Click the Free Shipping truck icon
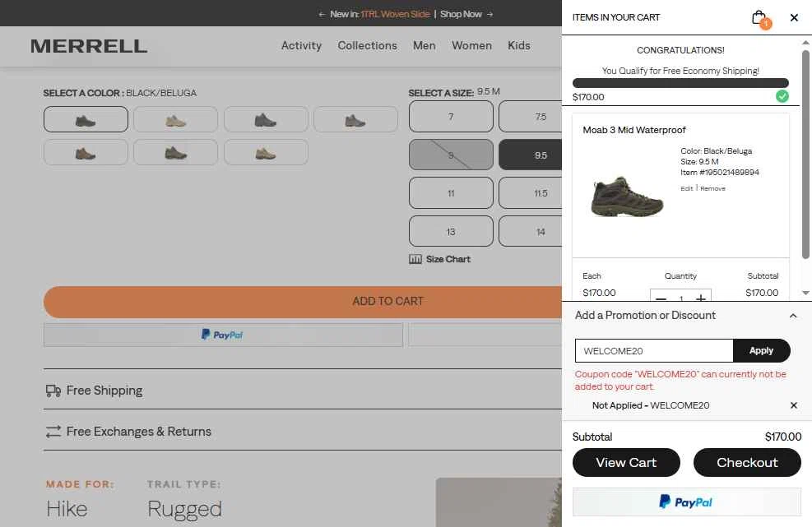Viewport: 812px width, 527px height. [53, 391]
